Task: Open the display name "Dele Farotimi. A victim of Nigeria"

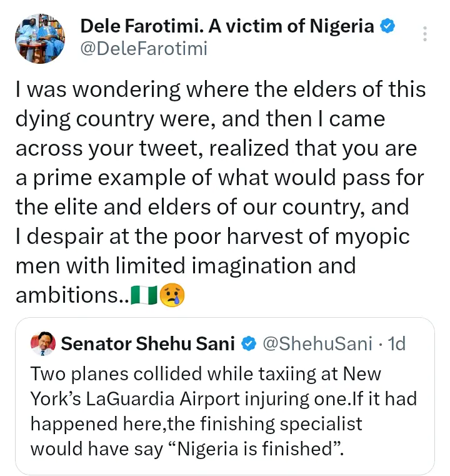Action: tap(227, 26)
